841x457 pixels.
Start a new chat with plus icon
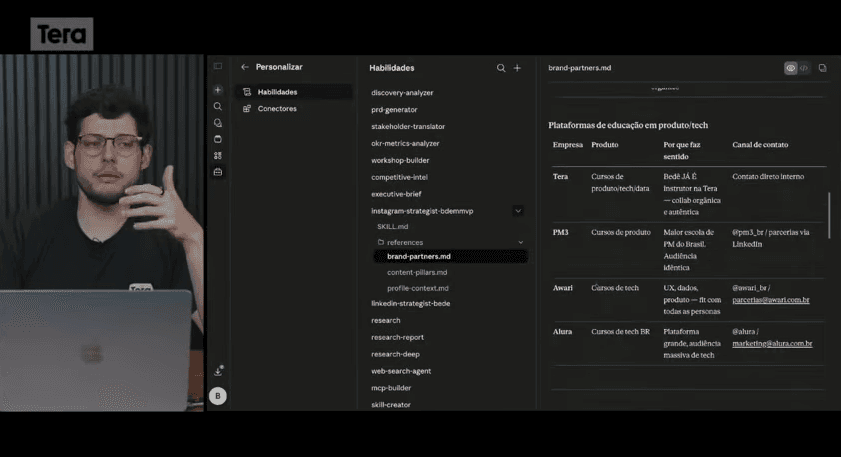pyautogui.click(x=218, y=90)
